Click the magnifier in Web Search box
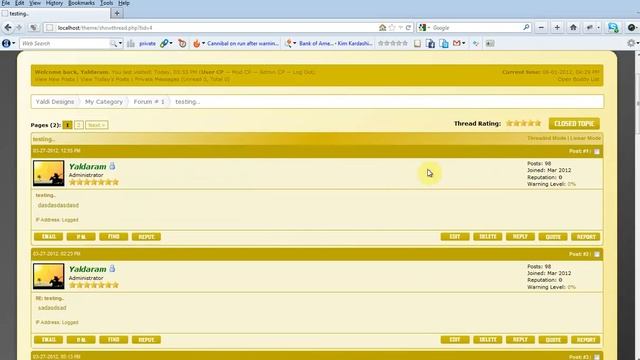 [113, 43]
